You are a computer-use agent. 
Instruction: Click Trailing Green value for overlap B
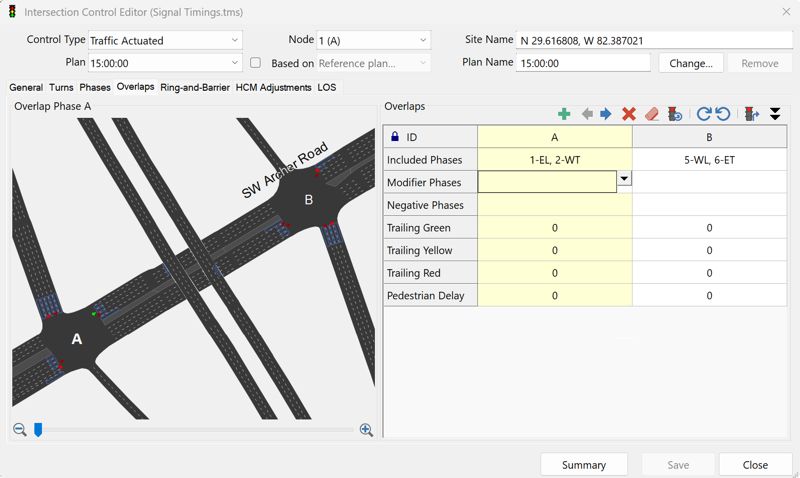click(709, 228)
